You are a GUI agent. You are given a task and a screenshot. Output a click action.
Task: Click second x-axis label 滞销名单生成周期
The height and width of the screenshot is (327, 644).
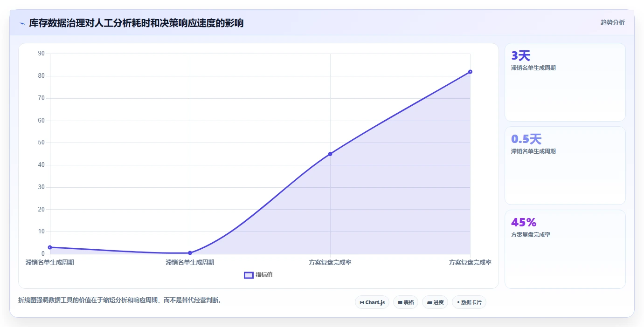190,262
